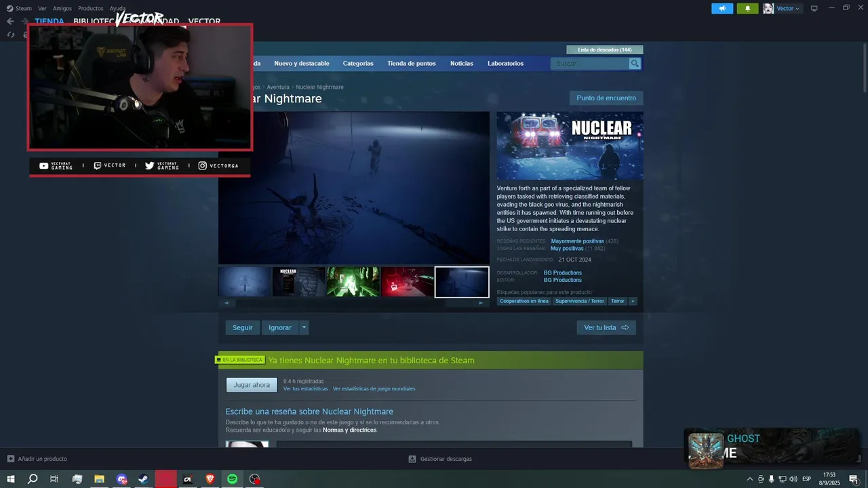
Task: Open the Ver menu
Action: point(42,8)
